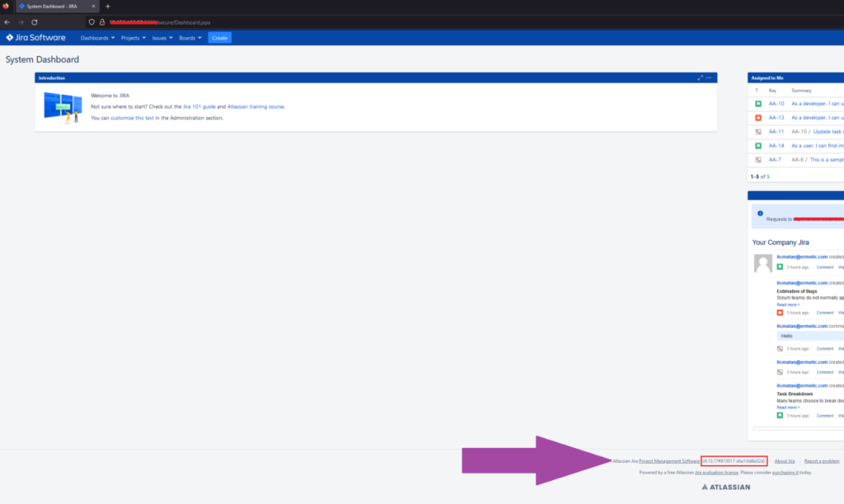This screenshot has height=504, width=844.
Task: Open issue key AA-7
Action: click(x=775, y=160)
